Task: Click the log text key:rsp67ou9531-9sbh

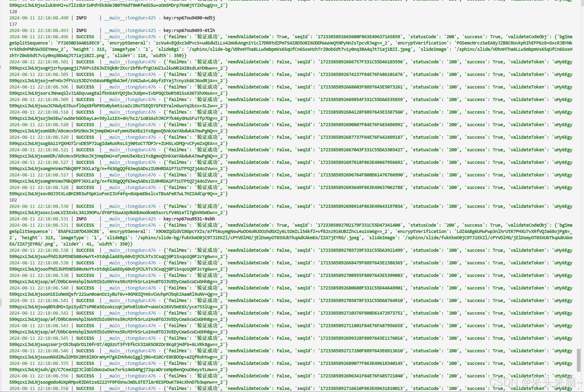Action: (189, 219)
